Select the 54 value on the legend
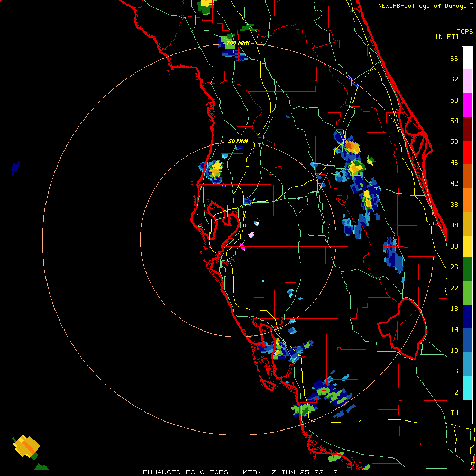The image size is (476, 476). pyautogui.click(x=454, y=121)
